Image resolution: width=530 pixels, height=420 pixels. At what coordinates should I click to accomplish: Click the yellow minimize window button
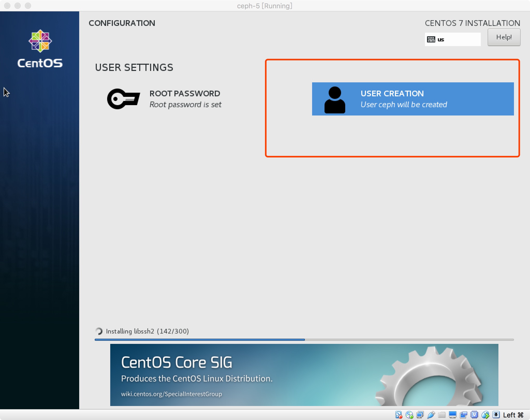(x=18, y=6)
